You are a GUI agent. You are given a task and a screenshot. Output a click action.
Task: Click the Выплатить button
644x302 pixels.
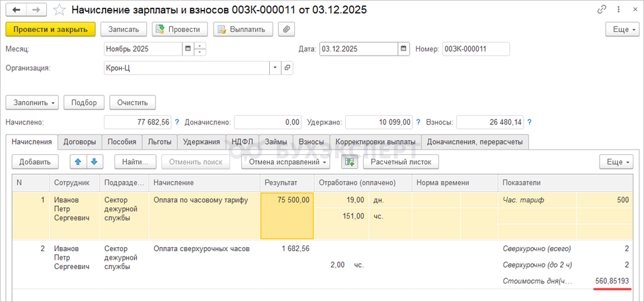point(243,29)
